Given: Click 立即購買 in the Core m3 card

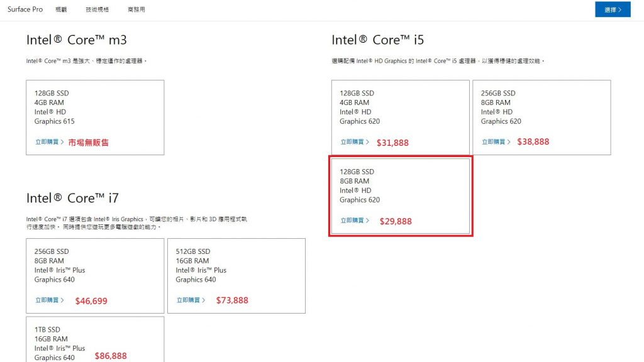Looking at the screenshot, I should tap(49, 142).
